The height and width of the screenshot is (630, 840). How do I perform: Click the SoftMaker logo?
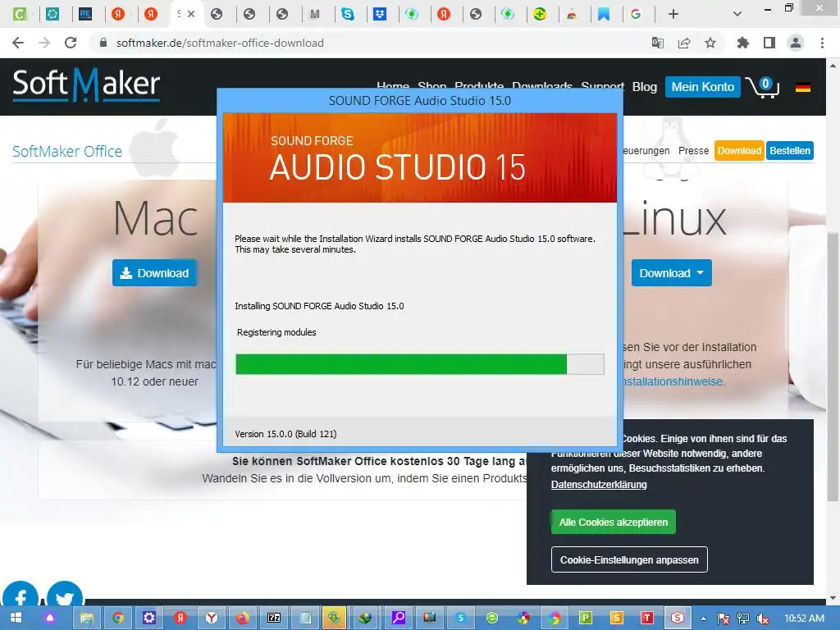[86, 84]
